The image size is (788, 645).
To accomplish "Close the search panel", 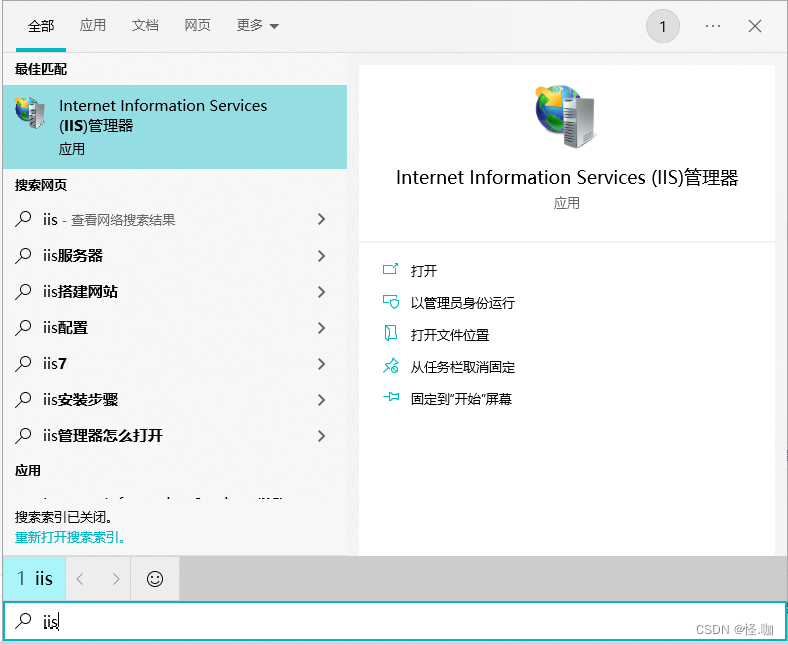I will click(x=755, y=26).
